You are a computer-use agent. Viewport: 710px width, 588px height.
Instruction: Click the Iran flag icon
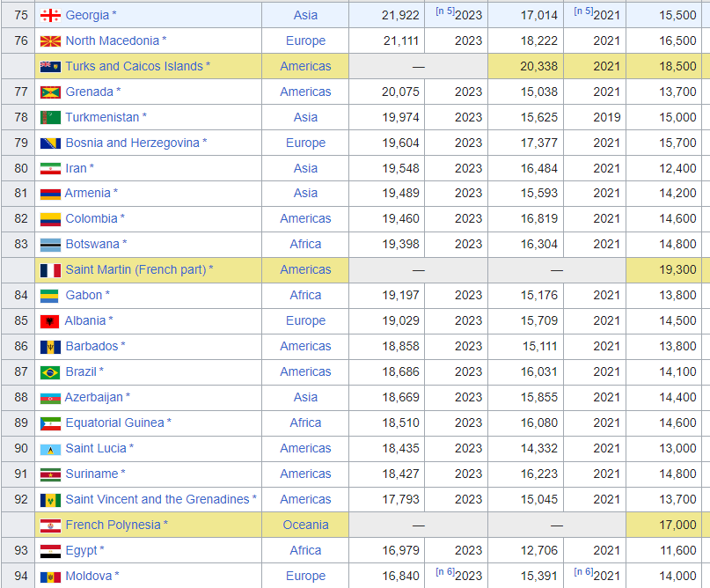50,168
